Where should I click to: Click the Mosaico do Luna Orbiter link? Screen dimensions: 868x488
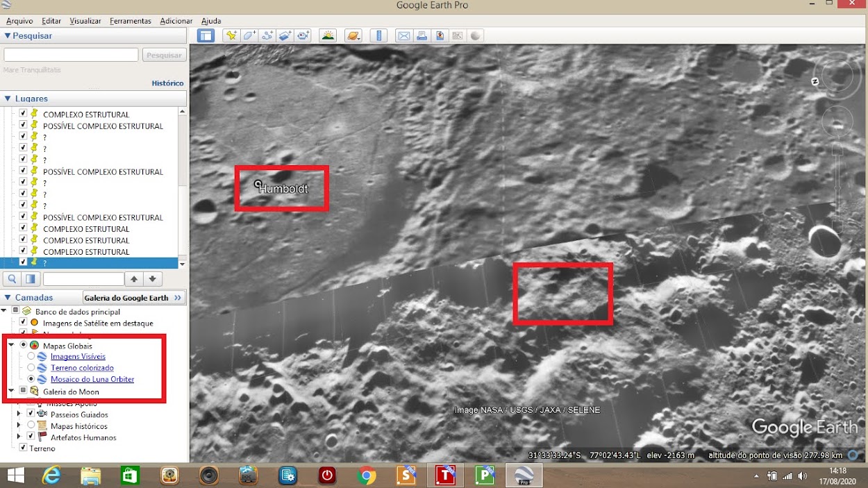coord(92,379)
